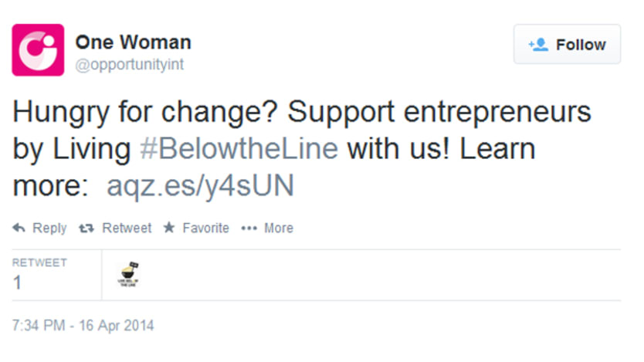
Task: Click the One Woman display name
Action: [133, 42]
